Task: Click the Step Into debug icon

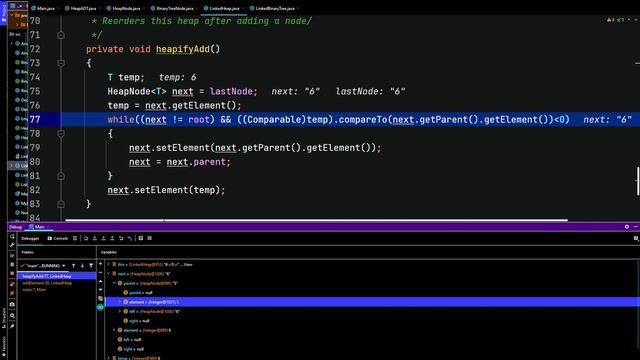Action: coord(95,238)
